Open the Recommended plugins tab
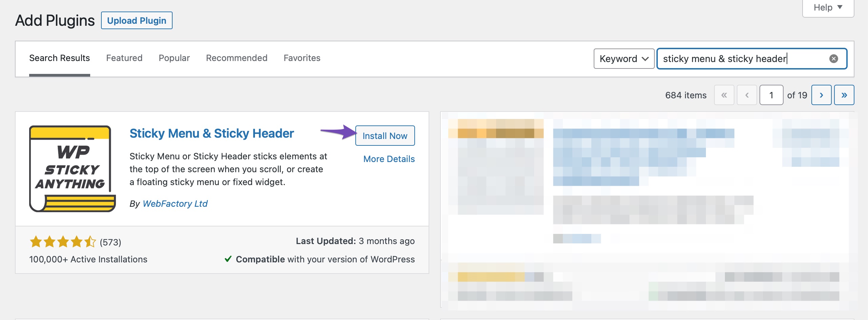The image size is (868, 320). pyautogui.click(x=237, y=58)
